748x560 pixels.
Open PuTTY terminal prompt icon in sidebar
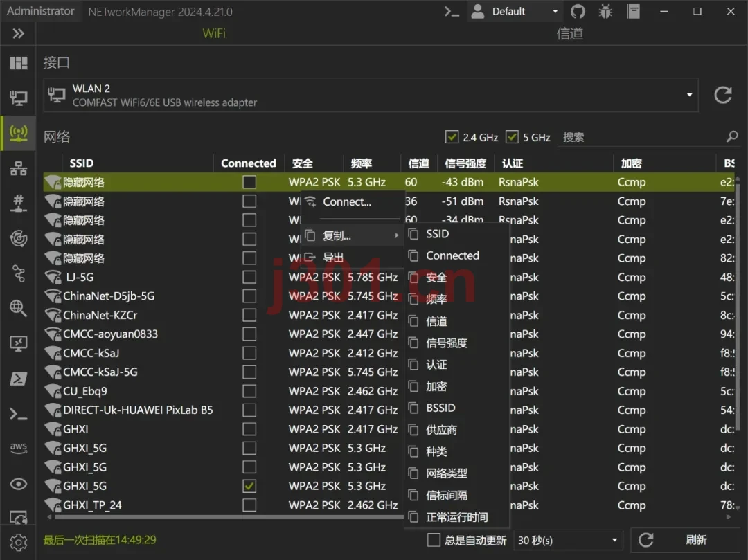[x=18, y=414]
